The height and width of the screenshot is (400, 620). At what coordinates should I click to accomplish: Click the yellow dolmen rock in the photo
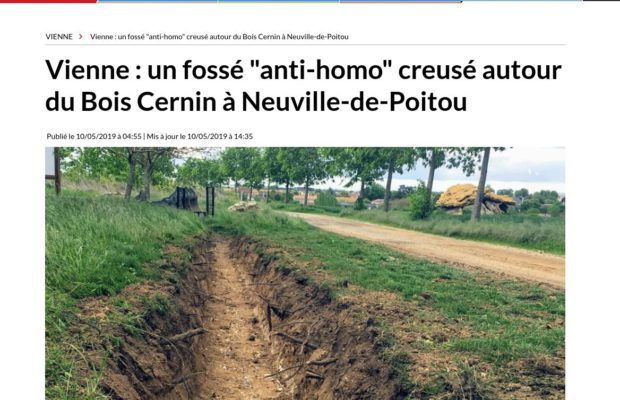(x=474, y=199)
